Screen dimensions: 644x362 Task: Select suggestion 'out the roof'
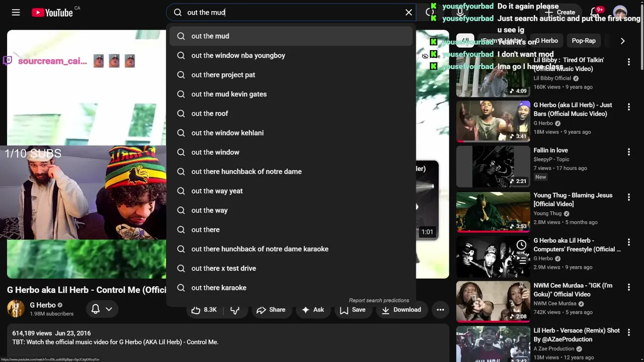[291, 114]
